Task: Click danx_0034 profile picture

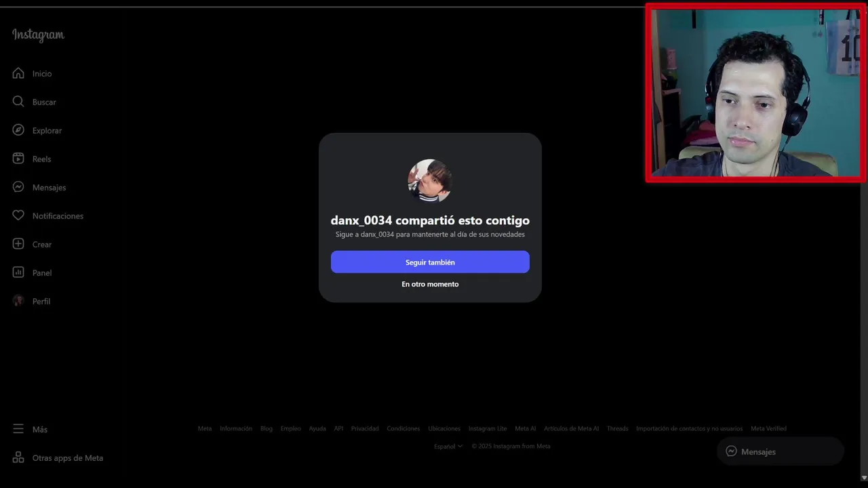Action: (x=430, y=181)
